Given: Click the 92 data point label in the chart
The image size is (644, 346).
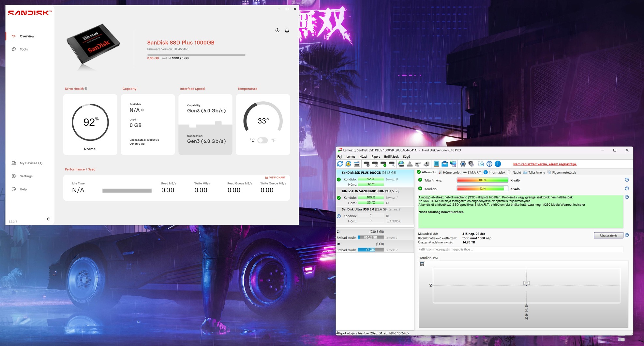Looking at the screenshot, I should [x=526, y=283].
